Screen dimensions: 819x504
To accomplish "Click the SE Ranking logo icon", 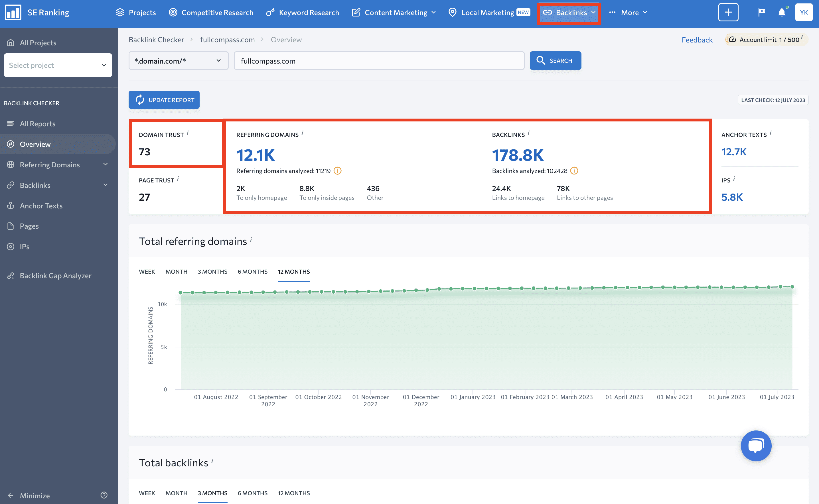I will tap(13, 12).
